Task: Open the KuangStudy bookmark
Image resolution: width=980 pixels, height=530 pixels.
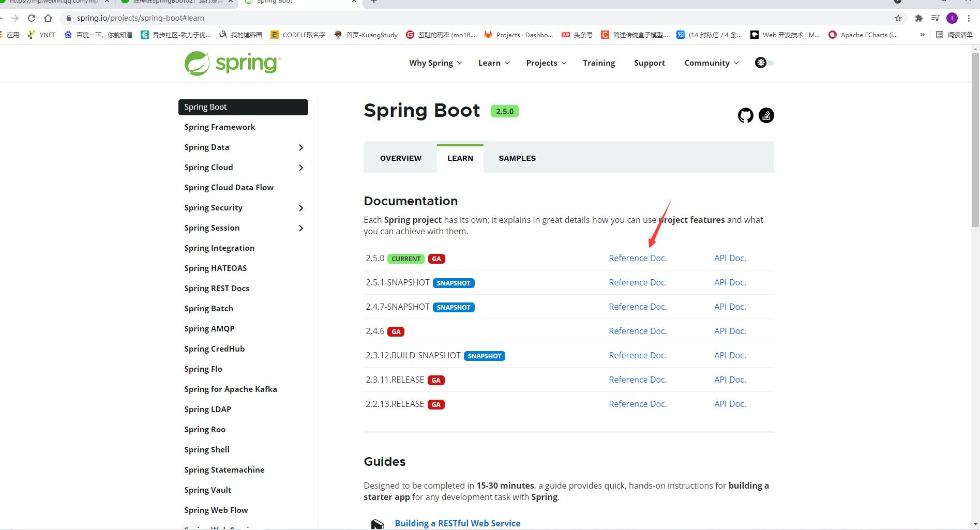Action: pos(366,35)
